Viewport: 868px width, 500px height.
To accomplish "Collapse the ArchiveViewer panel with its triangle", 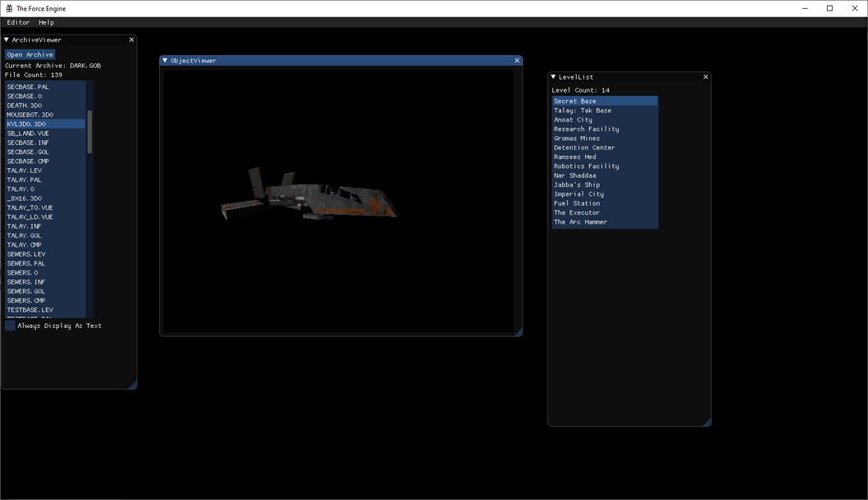I will (x=7, y=40).
